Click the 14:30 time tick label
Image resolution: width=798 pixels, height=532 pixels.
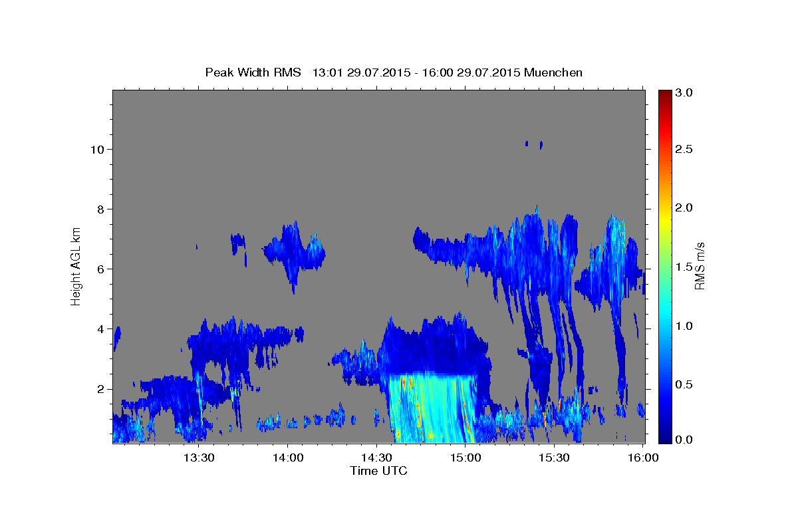tap(376, 458)
